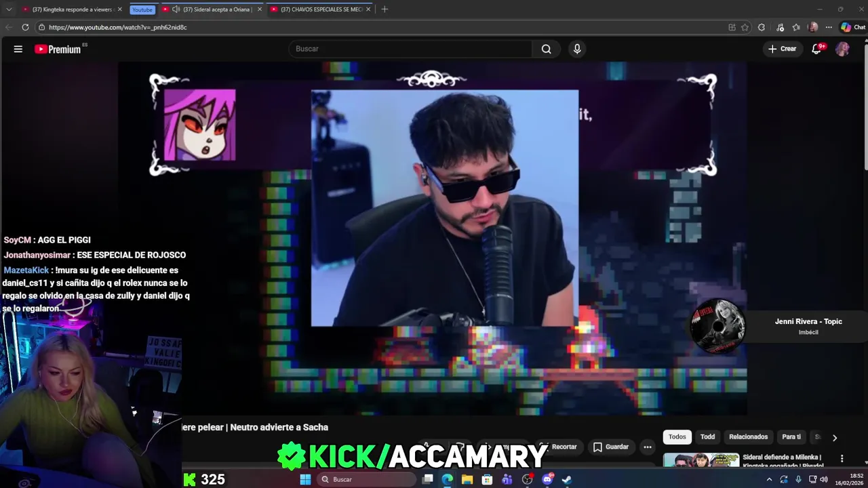The height and width of the screenshot is (488, 868).
Task: Close the Sideral acepta a Oriana tab
Action: tap(260, 9)
